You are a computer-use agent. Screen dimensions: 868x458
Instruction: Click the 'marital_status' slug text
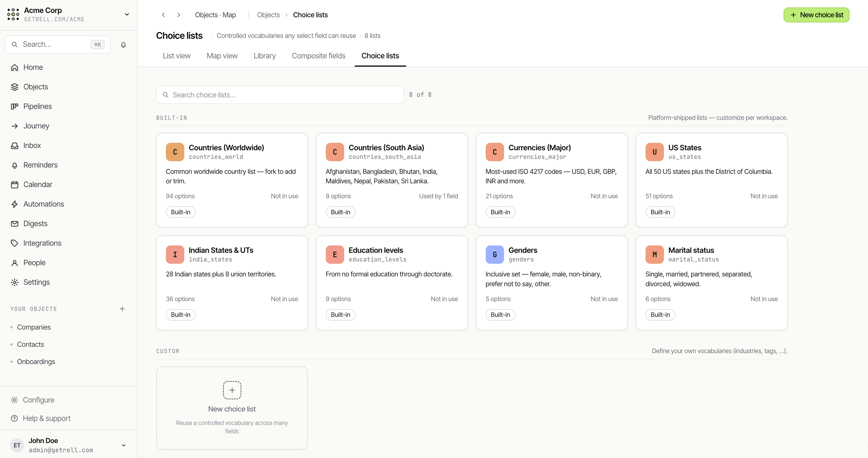(693, 259)
